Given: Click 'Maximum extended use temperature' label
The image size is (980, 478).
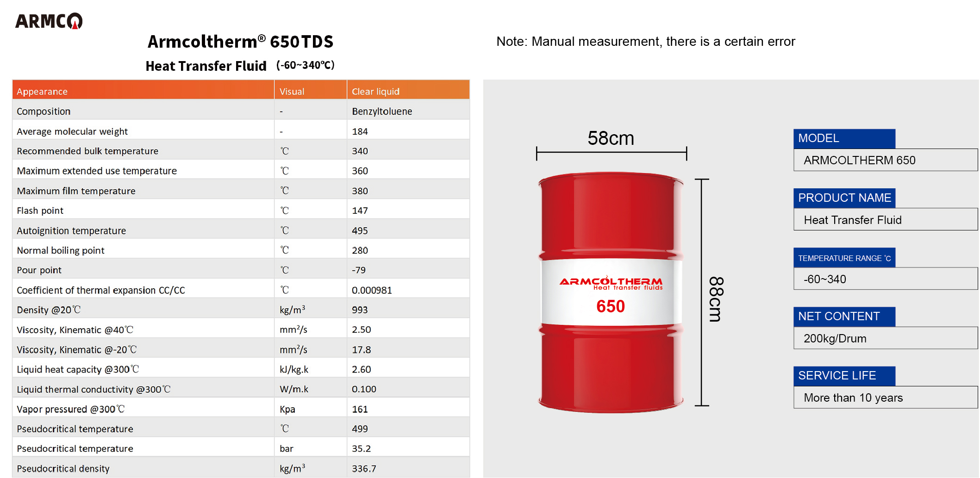Looking at the screenshot, I should click(97, 171).
